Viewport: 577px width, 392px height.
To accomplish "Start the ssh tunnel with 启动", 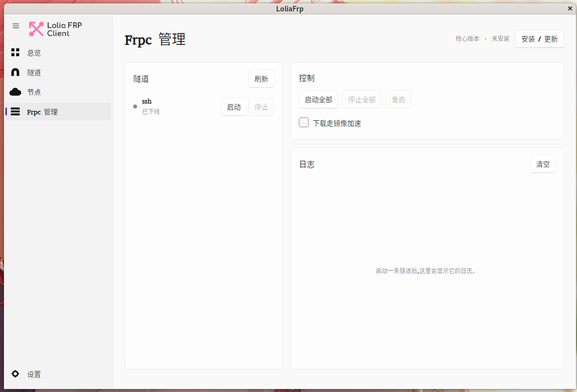I will click(x=234, y=107).
